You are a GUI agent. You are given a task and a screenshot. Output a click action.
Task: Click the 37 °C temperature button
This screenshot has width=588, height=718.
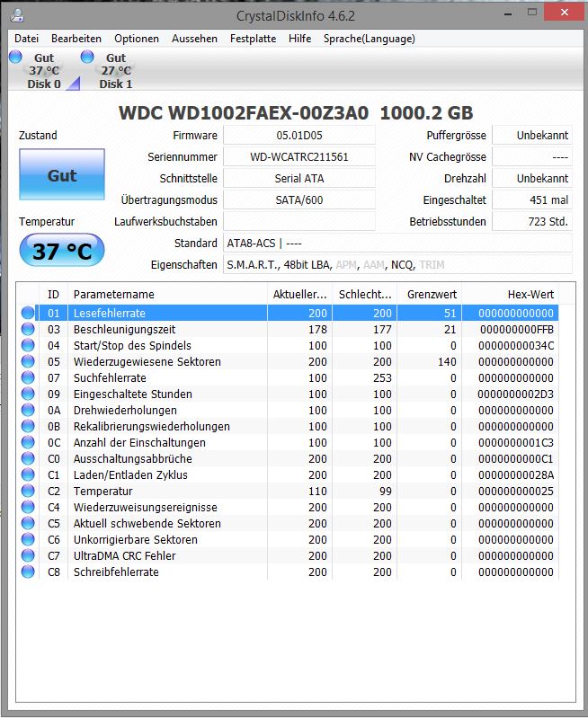(62, 250)
